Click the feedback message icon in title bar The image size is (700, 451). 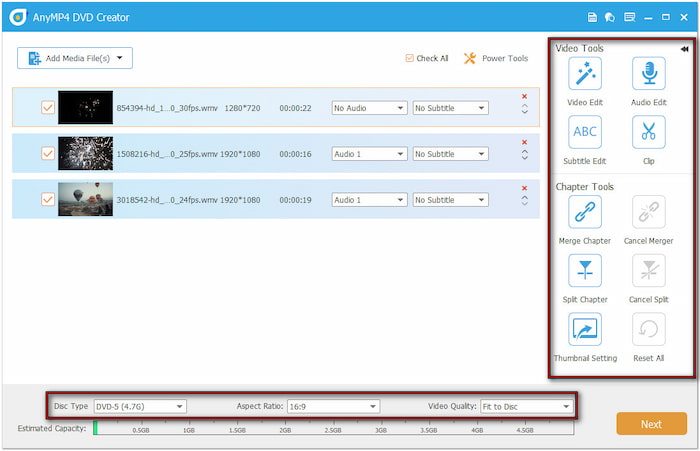[629, 17]
